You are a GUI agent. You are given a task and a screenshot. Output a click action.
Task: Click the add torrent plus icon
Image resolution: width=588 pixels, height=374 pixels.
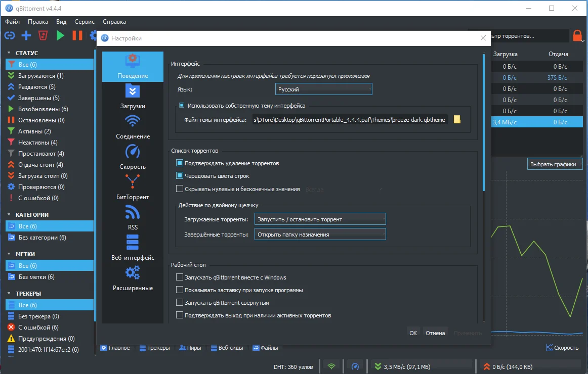click(x=26, y=35)
